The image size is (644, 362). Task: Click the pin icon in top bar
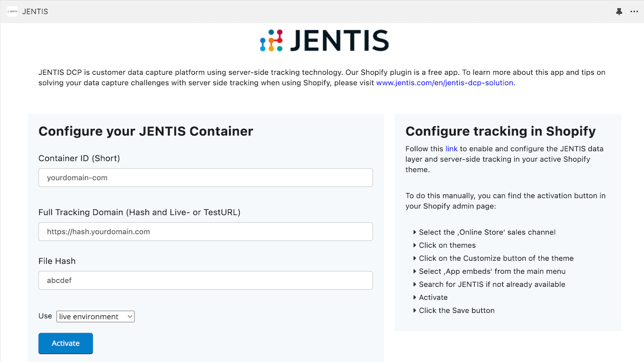(619, 12)
